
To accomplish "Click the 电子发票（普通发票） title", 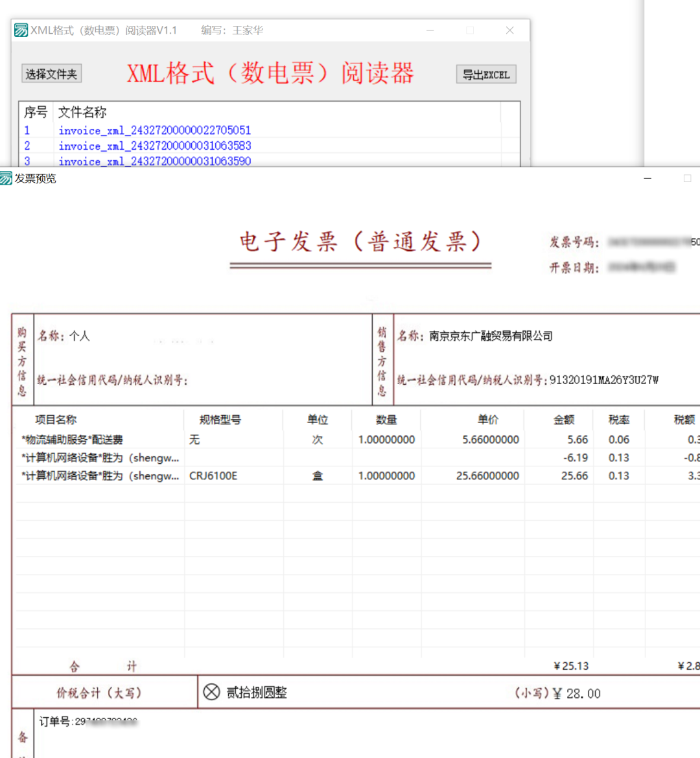I will [x=361, y=241].
